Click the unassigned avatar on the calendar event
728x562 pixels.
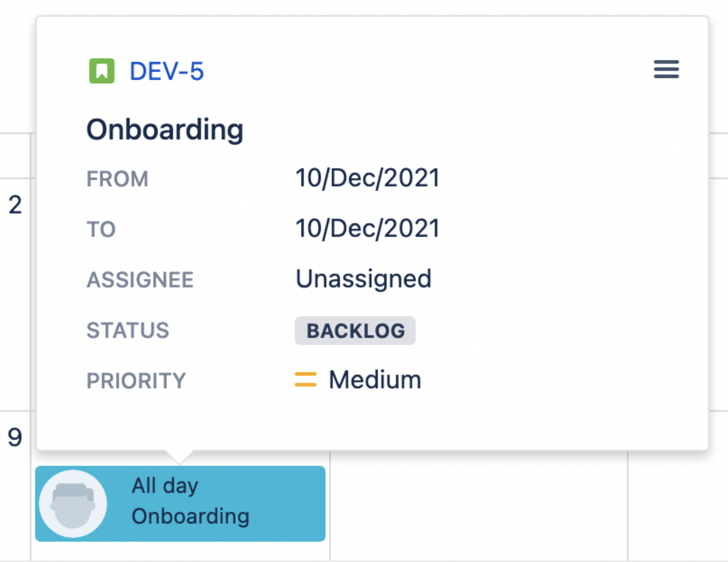coord(73,504)
